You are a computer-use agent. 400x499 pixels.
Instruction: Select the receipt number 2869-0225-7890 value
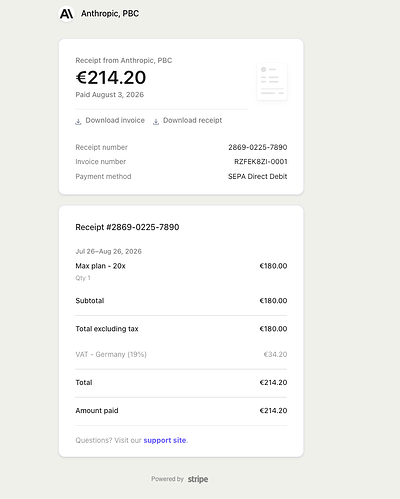[258, 147]
